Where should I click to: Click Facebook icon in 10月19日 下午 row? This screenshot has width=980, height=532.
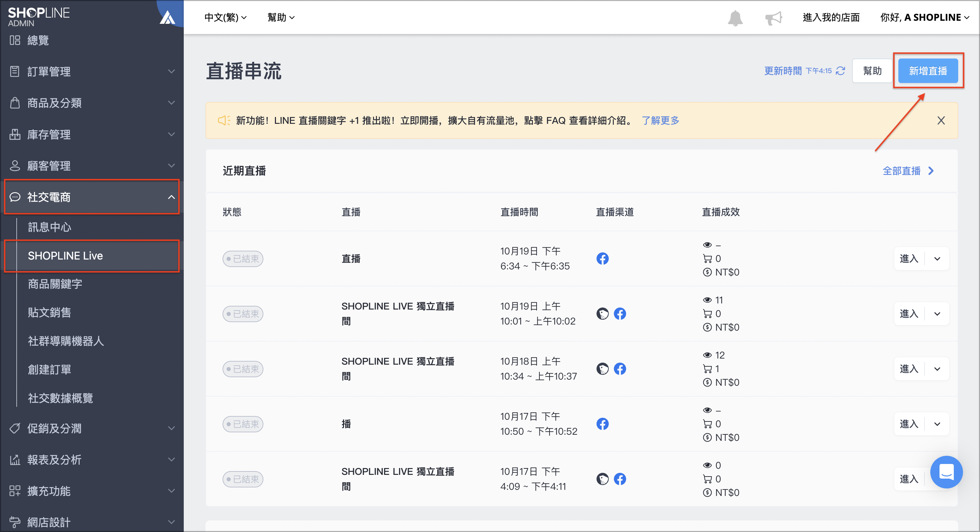pos(602,259)
